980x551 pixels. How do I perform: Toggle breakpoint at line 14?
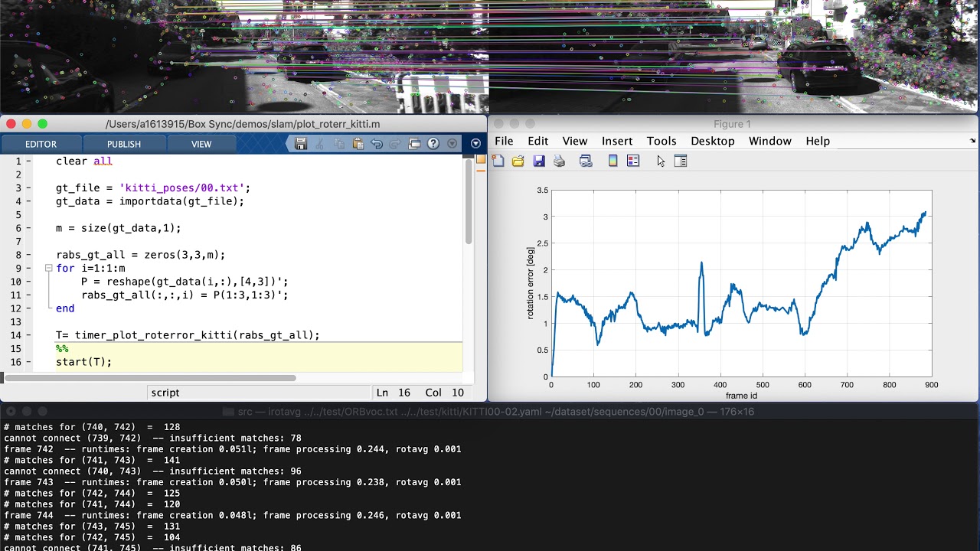[28, 335]
